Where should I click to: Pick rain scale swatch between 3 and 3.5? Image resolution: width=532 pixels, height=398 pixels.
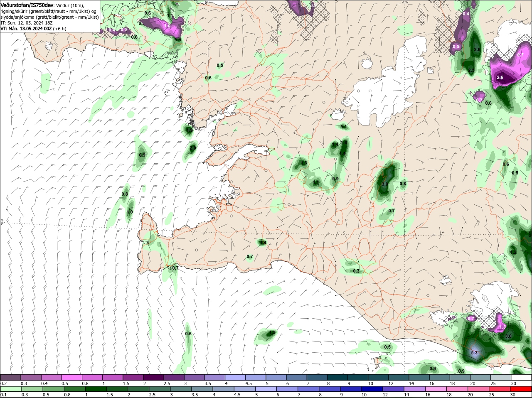tap(181, 389)
